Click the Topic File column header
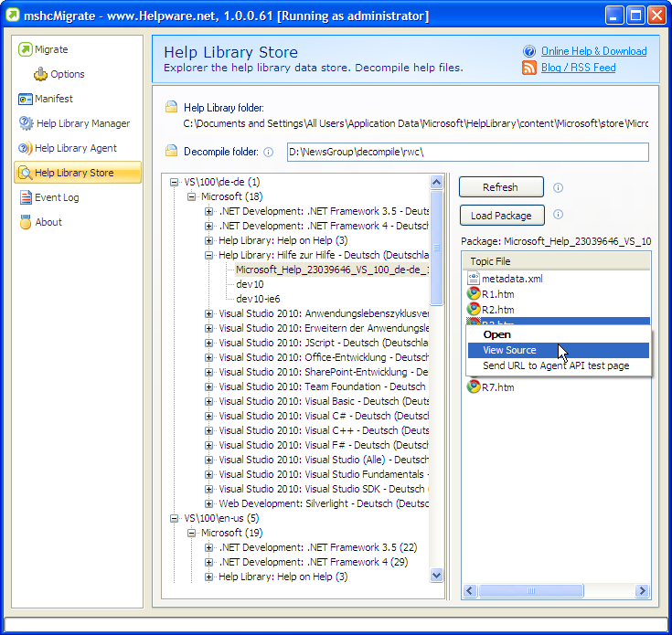The image size is (672, 635). (556, 261)
